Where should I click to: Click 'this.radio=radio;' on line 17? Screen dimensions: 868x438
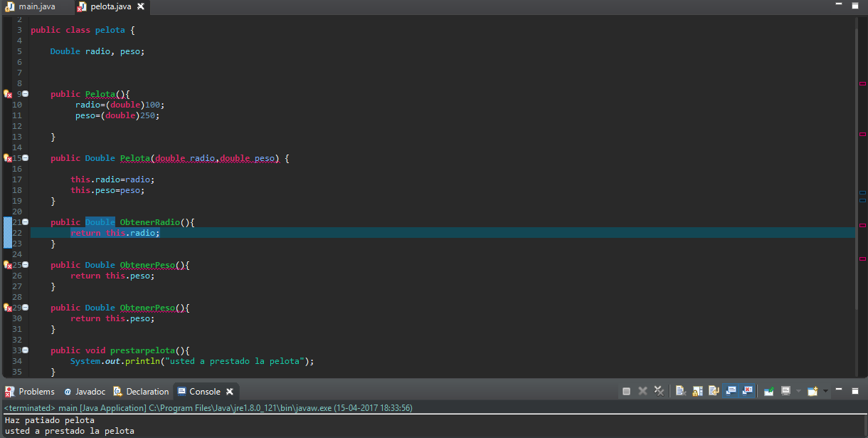pos(112,179)
